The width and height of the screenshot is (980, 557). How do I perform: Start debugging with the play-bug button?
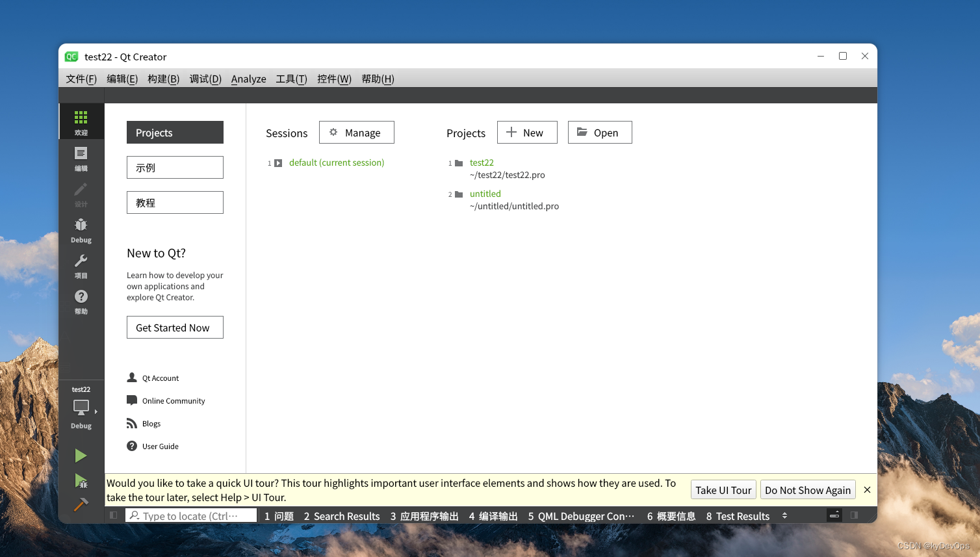[81, 481]
